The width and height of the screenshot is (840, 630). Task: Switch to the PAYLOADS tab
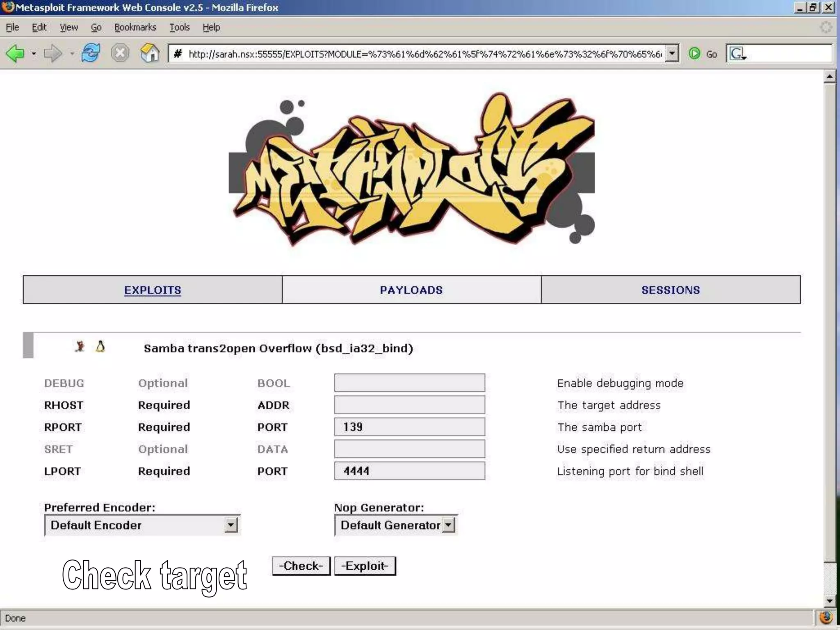[x=411, y=290]
